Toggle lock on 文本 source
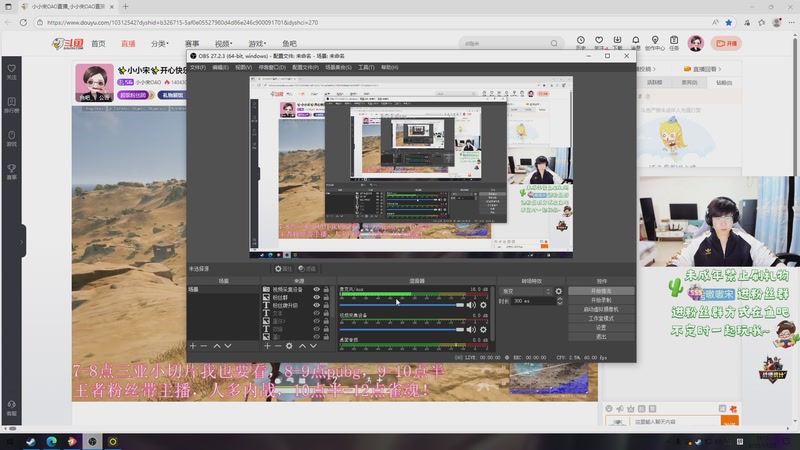Image resolution: width=800 pixels, height=450 pixels. click(x=326, y=313)
